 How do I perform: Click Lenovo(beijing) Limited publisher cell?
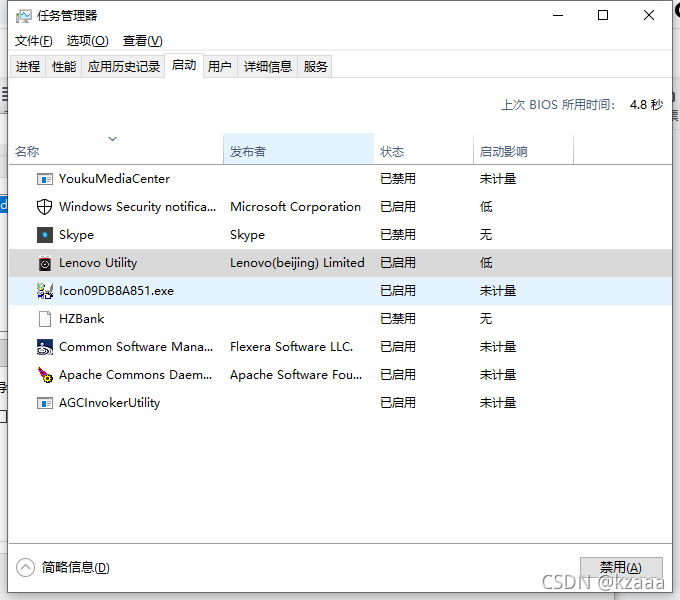pos(297,263)
